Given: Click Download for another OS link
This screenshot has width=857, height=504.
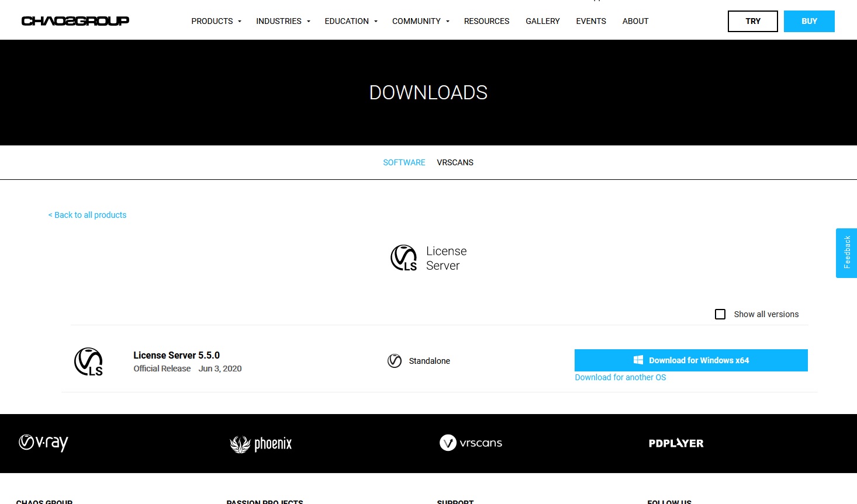Looking at the screenshot, I should click(x=620, y=377).
